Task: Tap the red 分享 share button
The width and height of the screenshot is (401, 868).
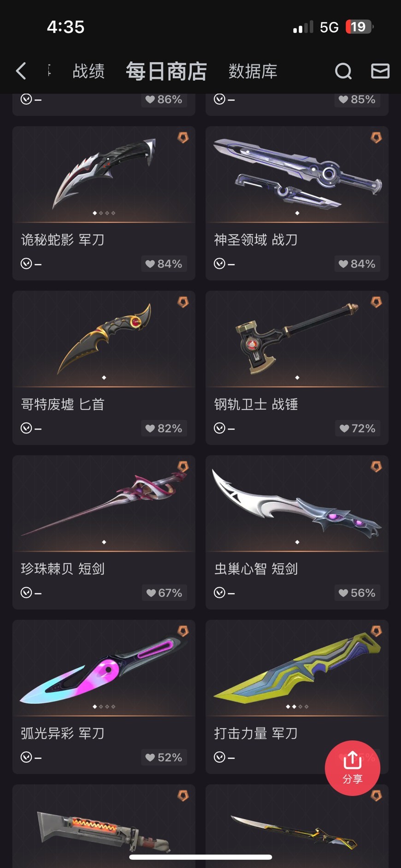Action: (x=353, y=768)
